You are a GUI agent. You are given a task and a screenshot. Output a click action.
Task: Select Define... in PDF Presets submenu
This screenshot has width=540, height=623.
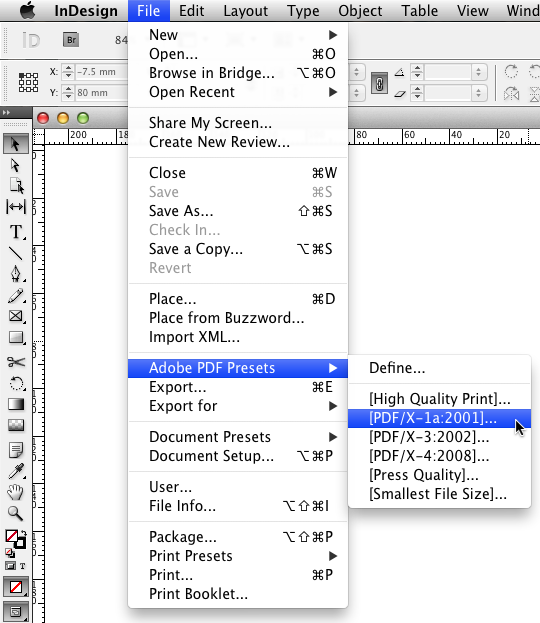coord(439,368)
